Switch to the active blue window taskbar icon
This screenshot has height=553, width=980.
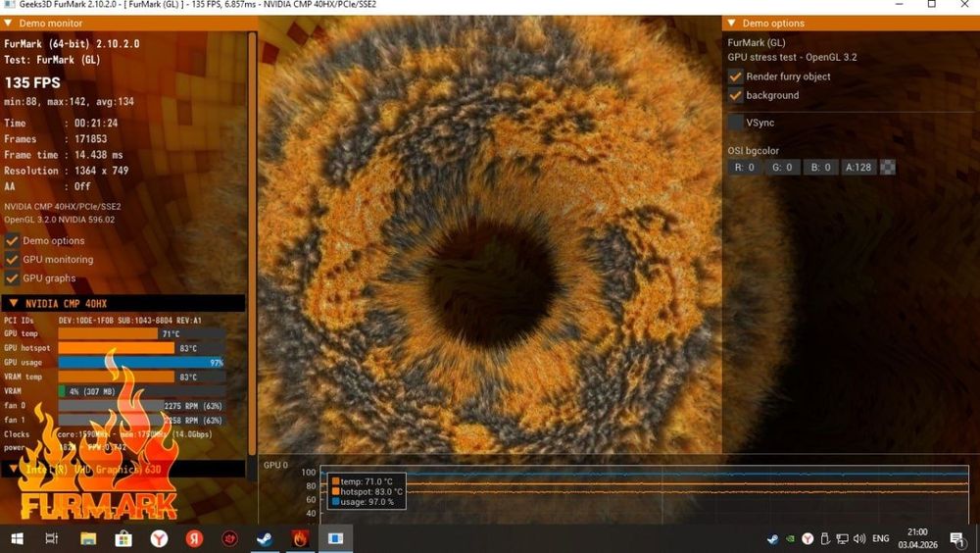(335, 538)
